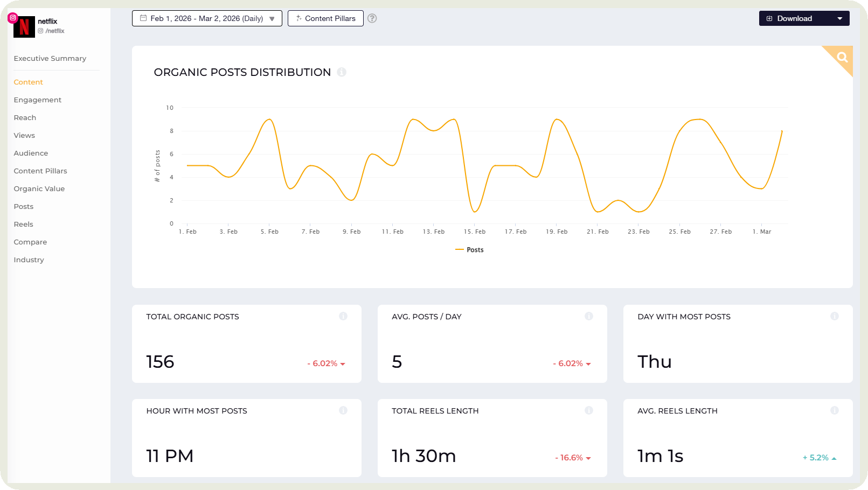Click the help question mark icon
The image size is (868, 490).
[372, 18]
